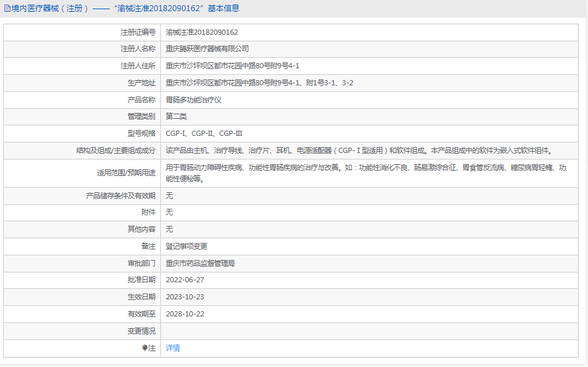Select management class value 第二类
Screen dimensions: 588x367
click(x=176, y=116)
